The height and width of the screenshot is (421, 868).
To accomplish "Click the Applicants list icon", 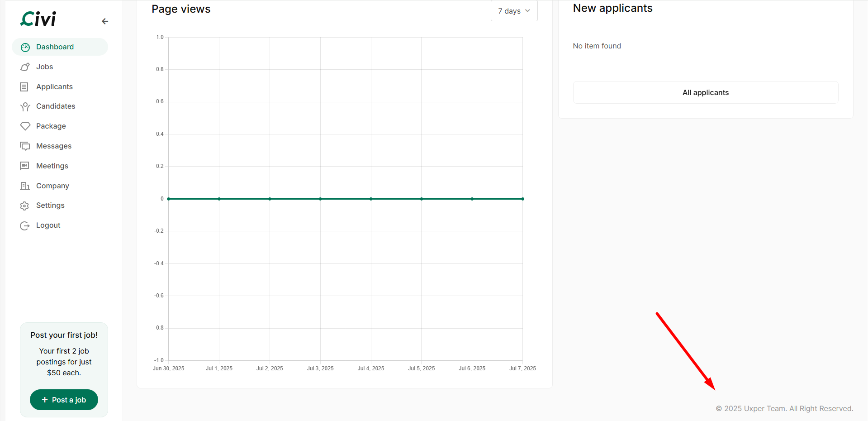I will [24, 87].
